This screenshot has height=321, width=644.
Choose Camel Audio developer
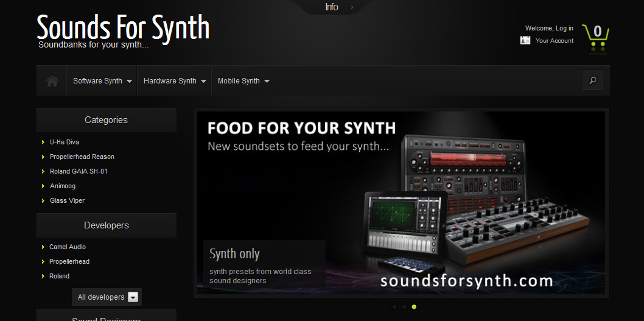[x=68, y=247]
